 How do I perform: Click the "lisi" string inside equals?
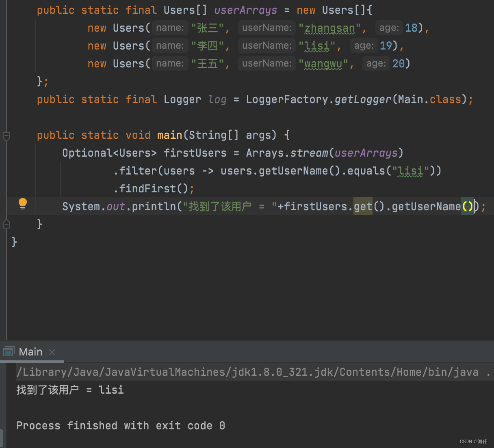(410, 171)
